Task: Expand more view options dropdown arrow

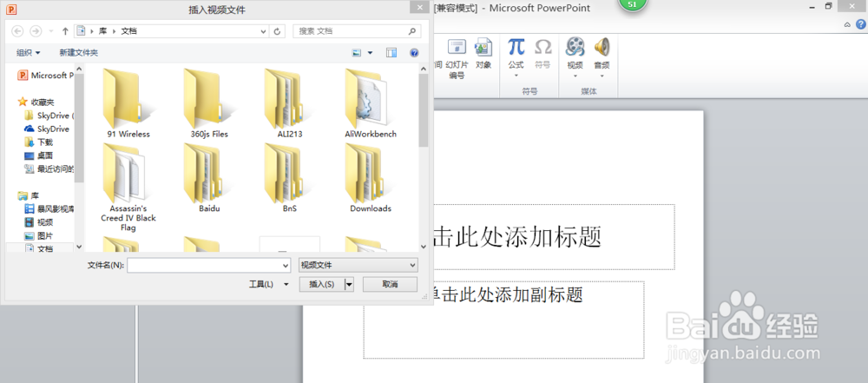Action: click(x=371, y=53)
